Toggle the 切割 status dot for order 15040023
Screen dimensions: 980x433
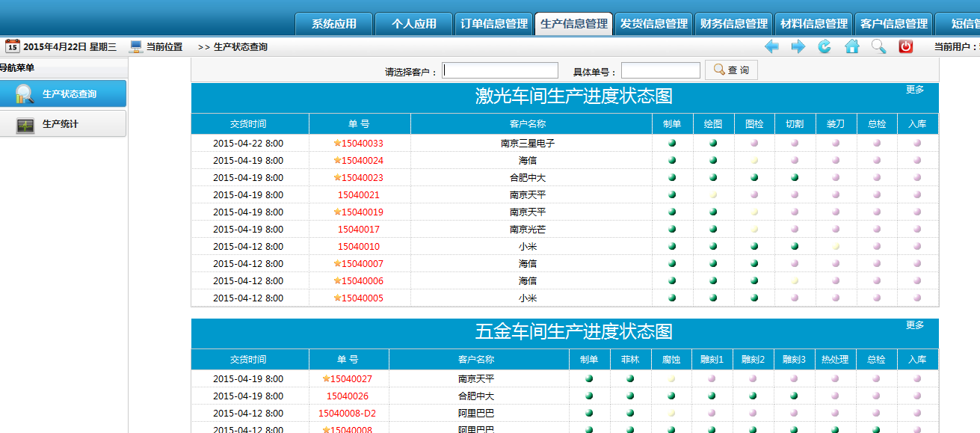795,177
